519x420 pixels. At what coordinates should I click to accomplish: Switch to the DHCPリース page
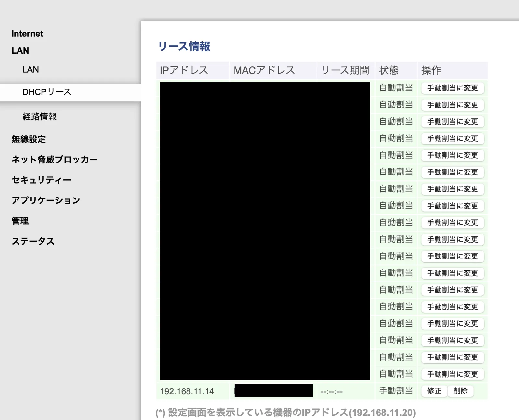tap(46, 91)
